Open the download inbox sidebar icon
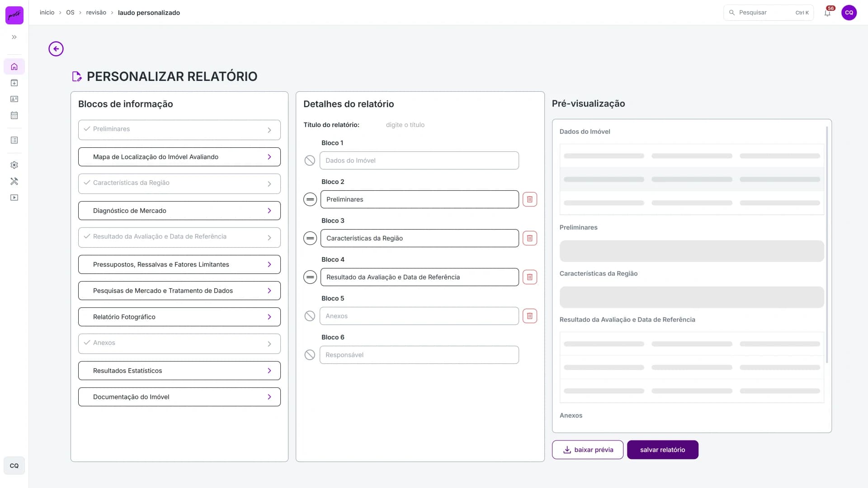 [x=14, y=83]
